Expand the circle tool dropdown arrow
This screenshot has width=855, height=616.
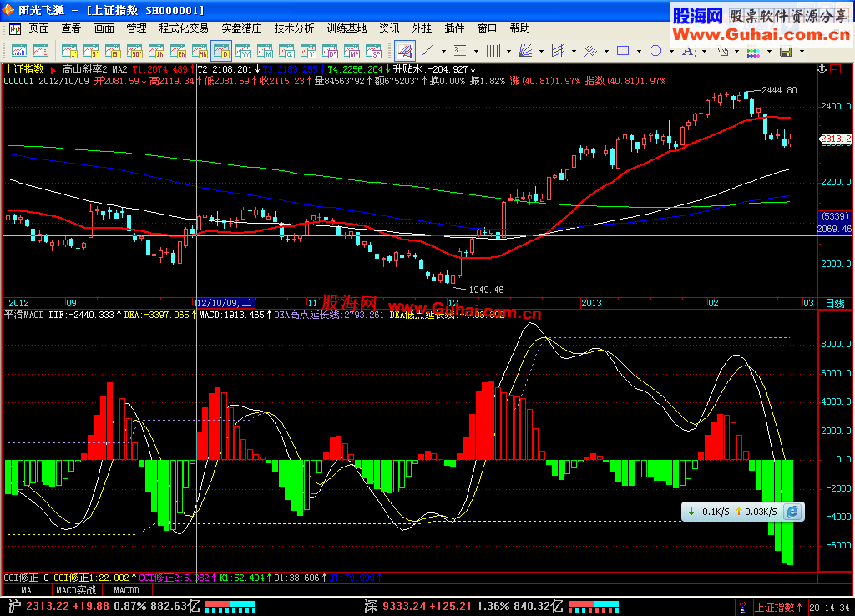(x=671, y=52)
